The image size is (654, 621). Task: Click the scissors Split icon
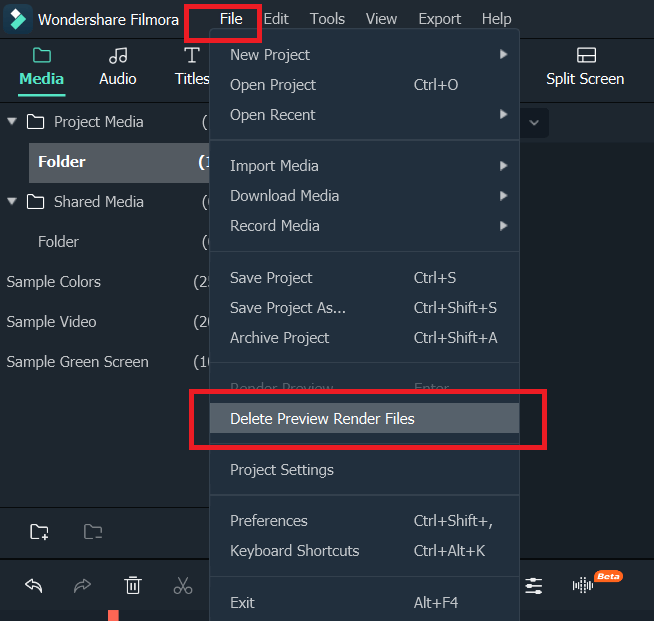[183, 586]
